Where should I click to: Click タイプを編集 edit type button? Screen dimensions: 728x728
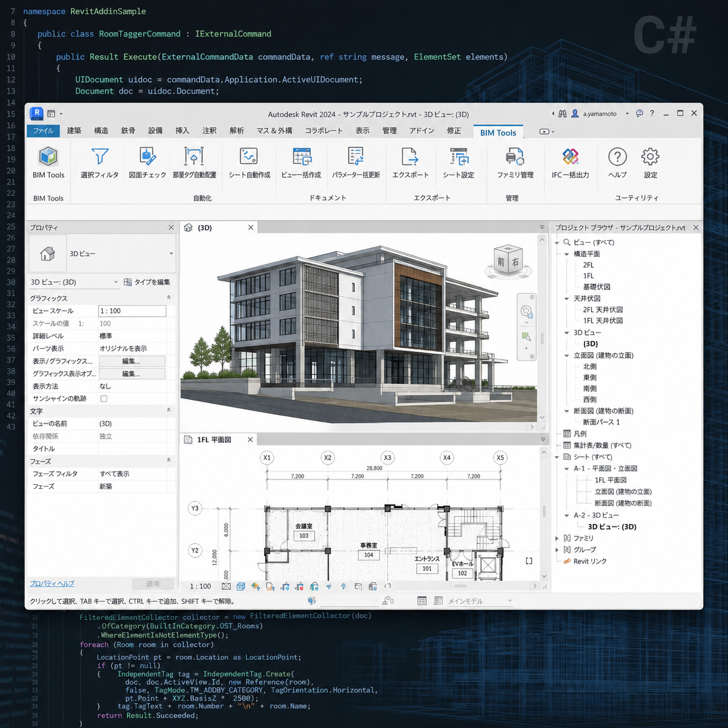(x=147, y=282)
